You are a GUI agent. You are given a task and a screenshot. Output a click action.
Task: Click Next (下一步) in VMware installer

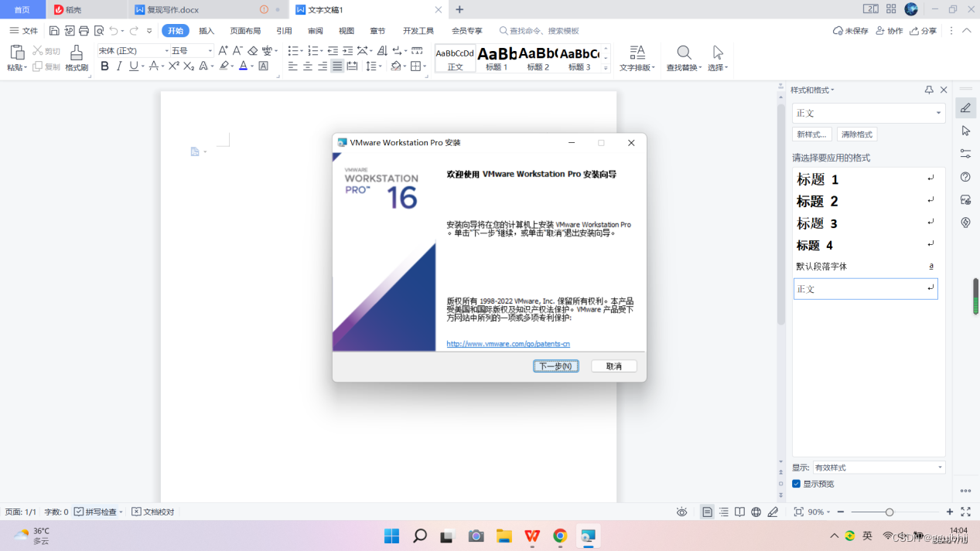556,366
